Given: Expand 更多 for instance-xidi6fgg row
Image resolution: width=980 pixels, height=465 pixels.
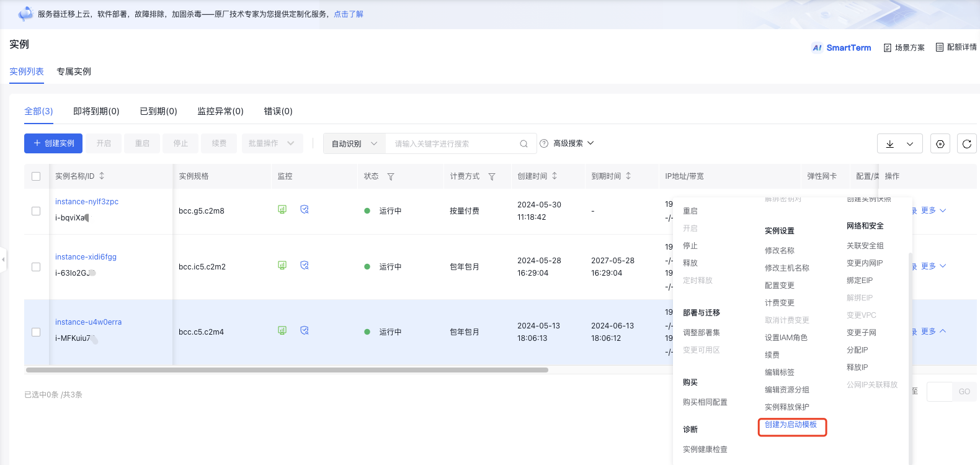Looking at the screenshot, I should click(933, 266).
